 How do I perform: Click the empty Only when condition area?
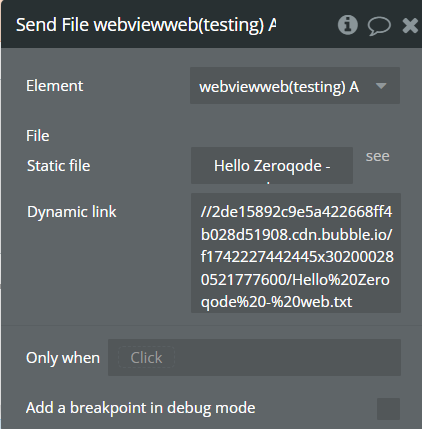[x=287, y=358]
